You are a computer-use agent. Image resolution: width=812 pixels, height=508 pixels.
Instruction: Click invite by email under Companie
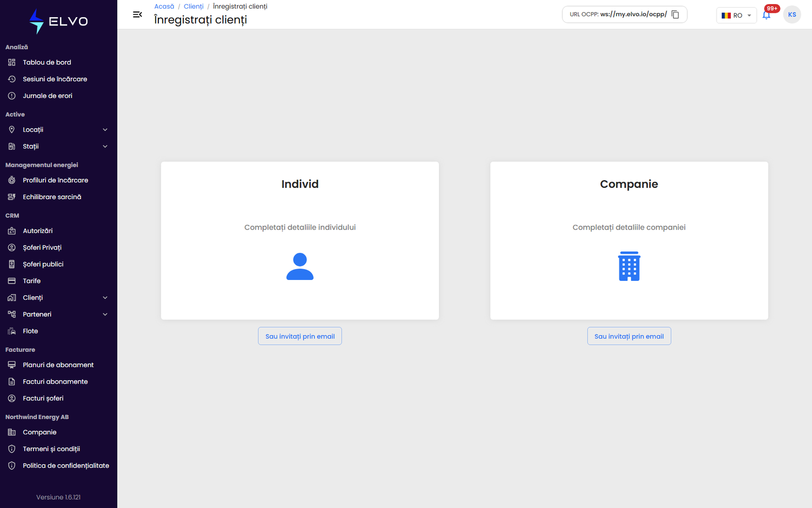coord(629,336)
